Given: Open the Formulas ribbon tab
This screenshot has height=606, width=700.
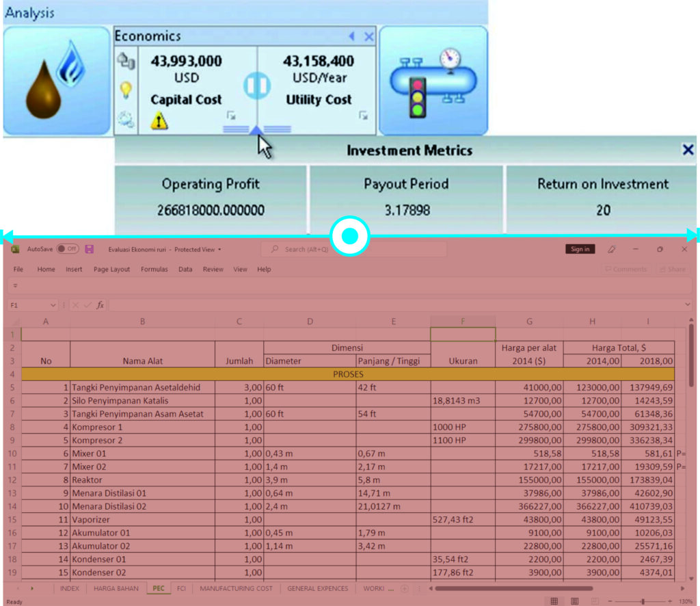Looking at the screenshot, I should 154,269.
